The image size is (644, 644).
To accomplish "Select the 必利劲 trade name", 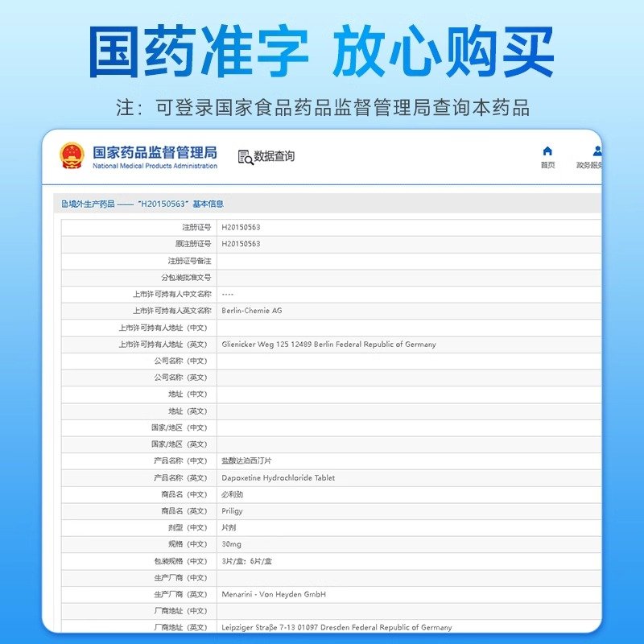I will click(x=232, y=494).
